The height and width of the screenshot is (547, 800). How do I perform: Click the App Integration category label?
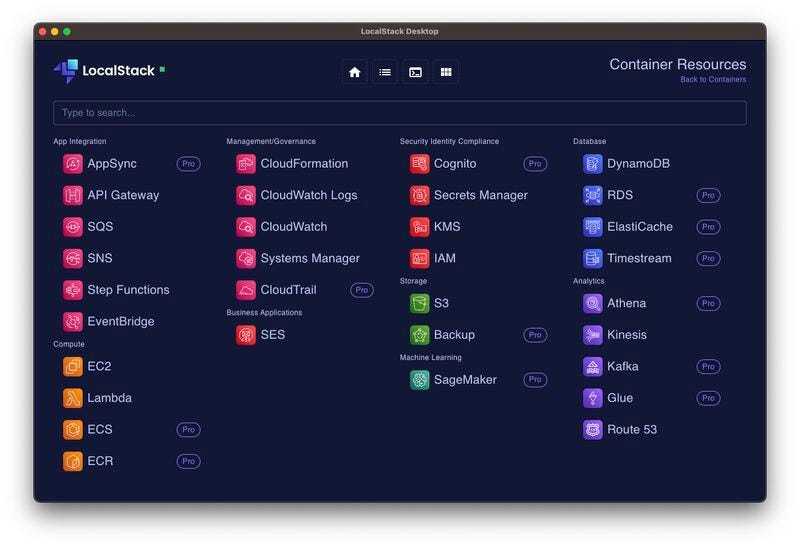(x=80, y=141)
